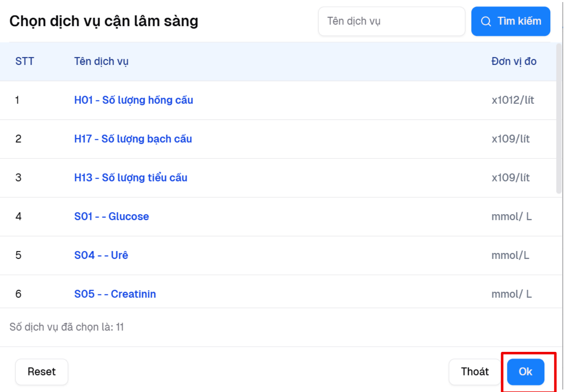Click the vertical scrollbar of the service list

[x=559, y=119]
